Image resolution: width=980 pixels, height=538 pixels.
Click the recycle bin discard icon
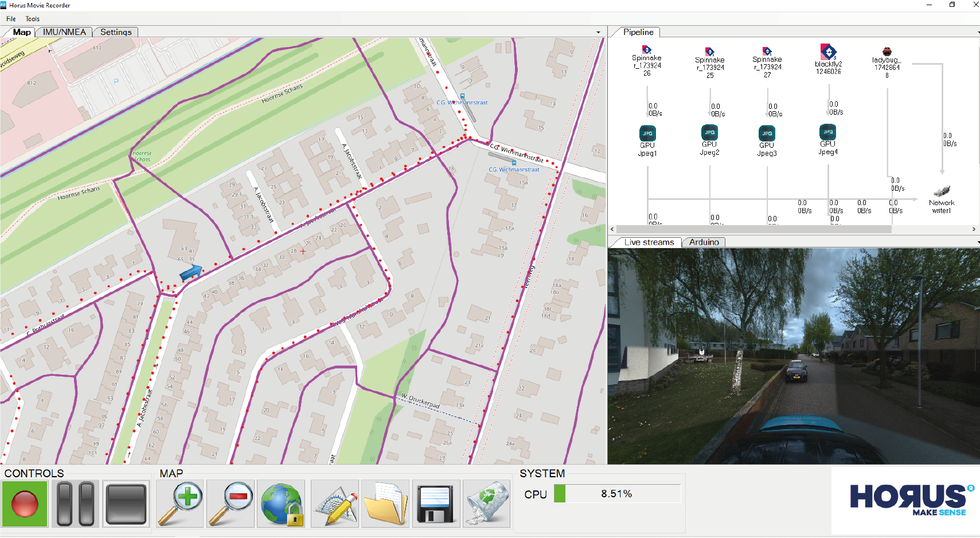click(486, 504)
